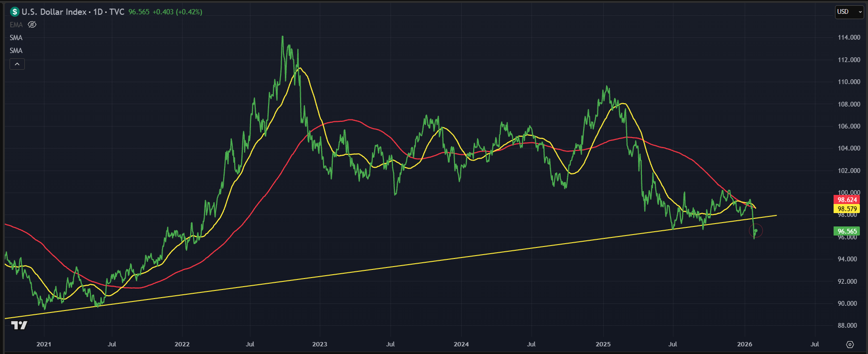Select the EMA indicator label
This screenshot has width=868, height=354.
click(x=16, y=25)
